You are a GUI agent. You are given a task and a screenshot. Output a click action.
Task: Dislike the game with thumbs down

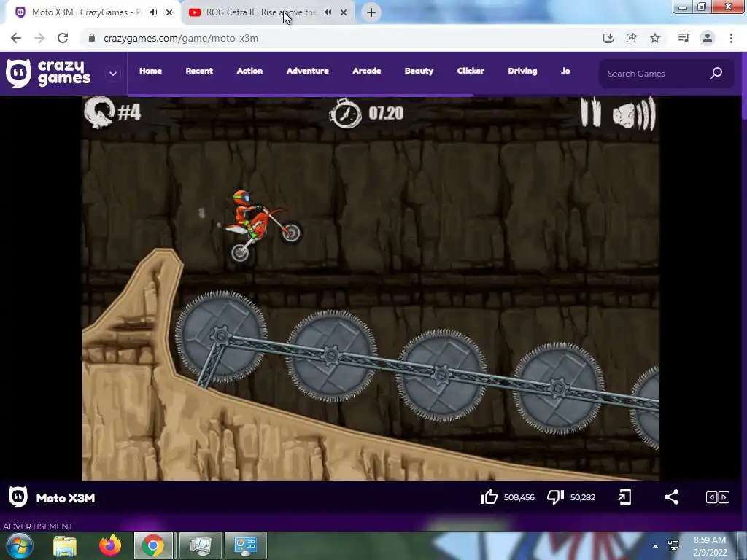point(555,497)
